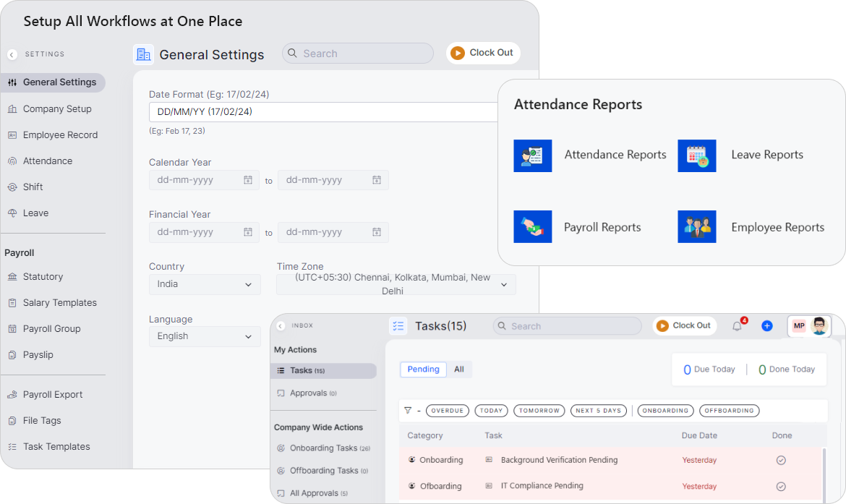Open the Leave Reports calendar icon

[696, 155]
